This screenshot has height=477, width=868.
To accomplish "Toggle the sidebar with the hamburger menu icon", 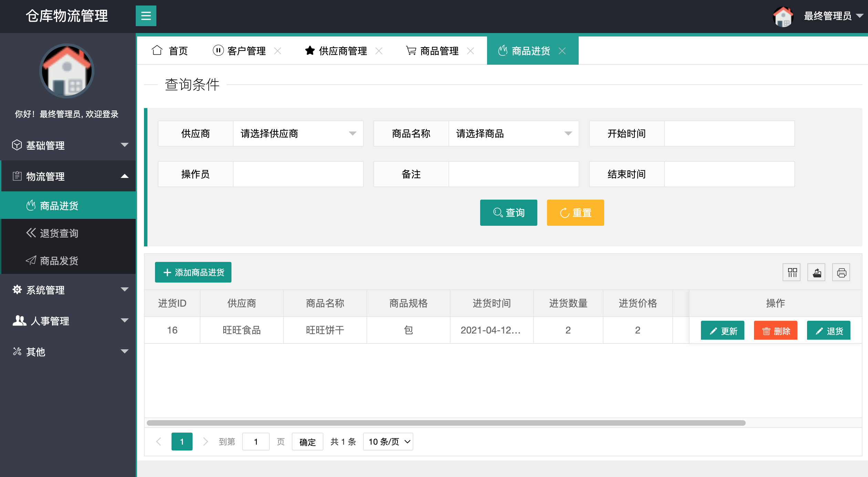I will [x=146, y=16].
